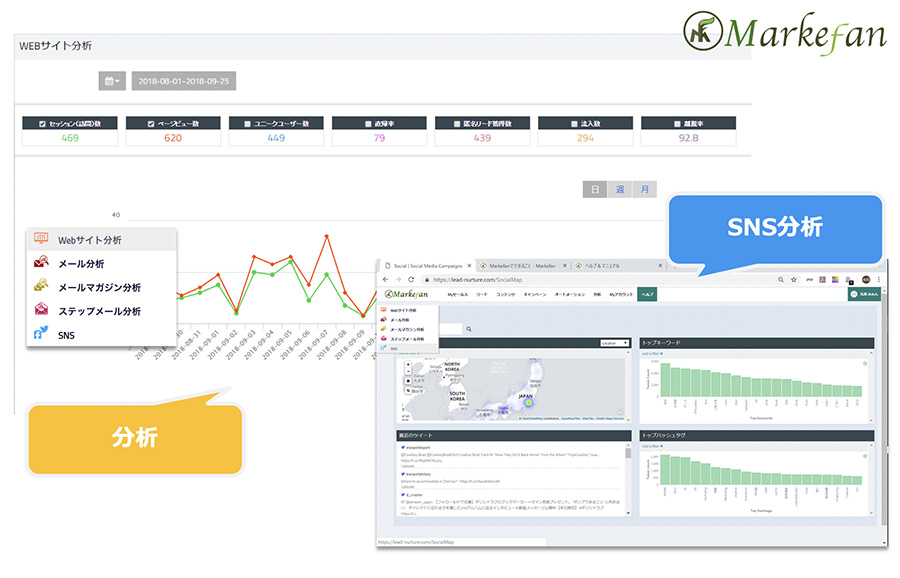This screenshot has width=900, height=578.
Task: Select Webサイト分析 in the large analysis menu
Action: 102,240
